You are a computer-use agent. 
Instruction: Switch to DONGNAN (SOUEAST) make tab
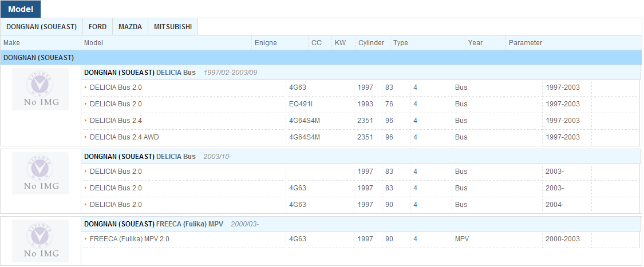[41, 27]
